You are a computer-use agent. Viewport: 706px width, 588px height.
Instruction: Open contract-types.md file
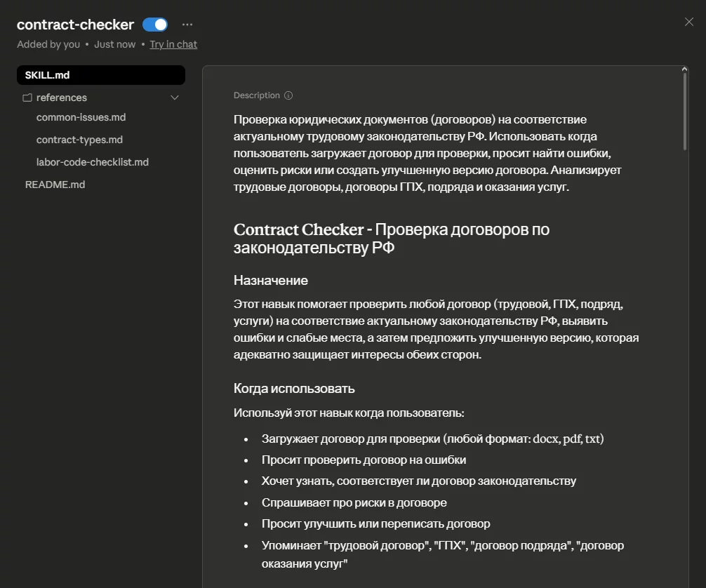pos(79,140)
